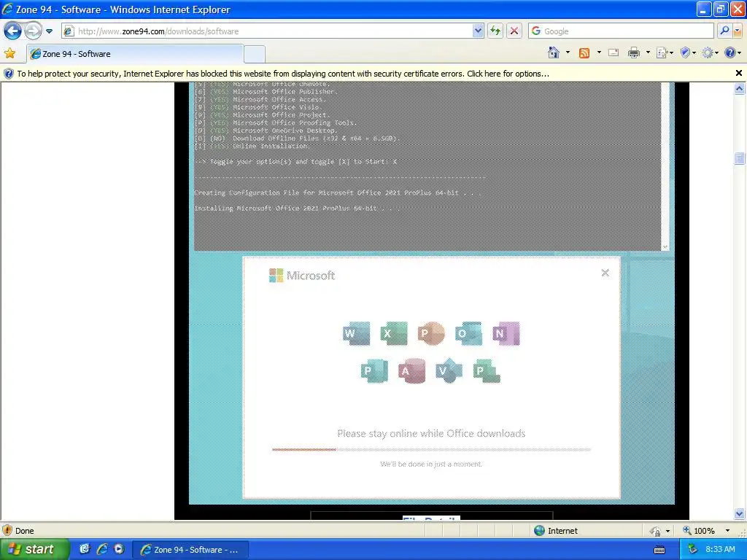This screenshot has height=560, width=747.
Task: Select the Zone 94 - Software taskbar button
Action: click(x=190, y=550)
